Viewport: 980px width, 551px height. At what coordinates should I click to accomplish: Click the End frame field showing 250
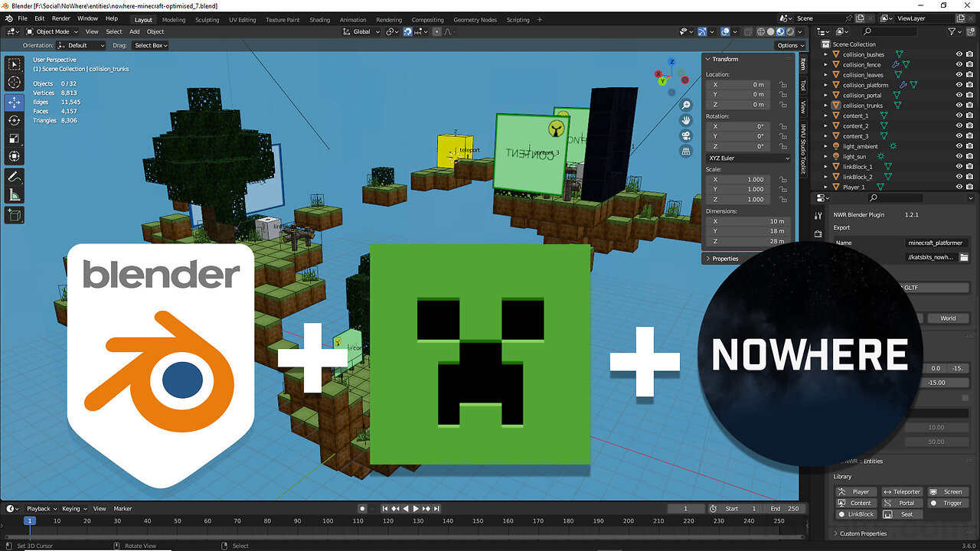[785, 508]
